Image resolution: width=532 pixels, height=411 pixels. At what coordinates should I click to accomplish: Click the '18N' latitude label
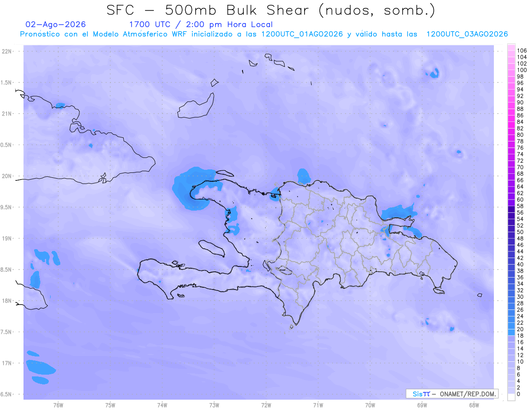7,301
